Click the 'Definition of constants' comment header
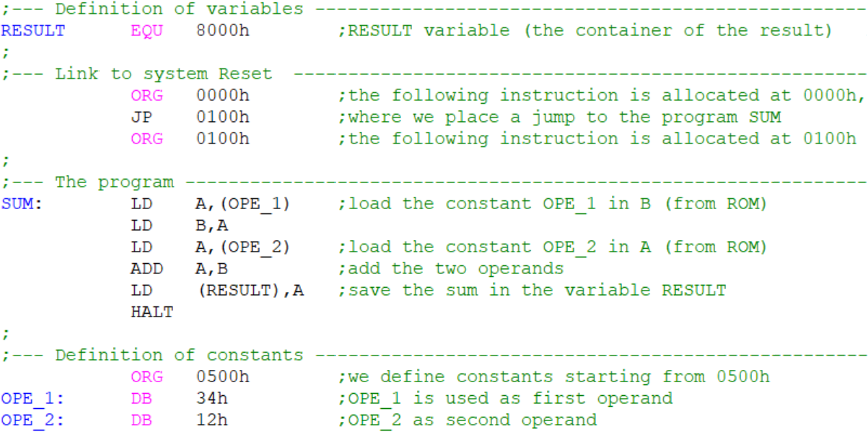 179,356
